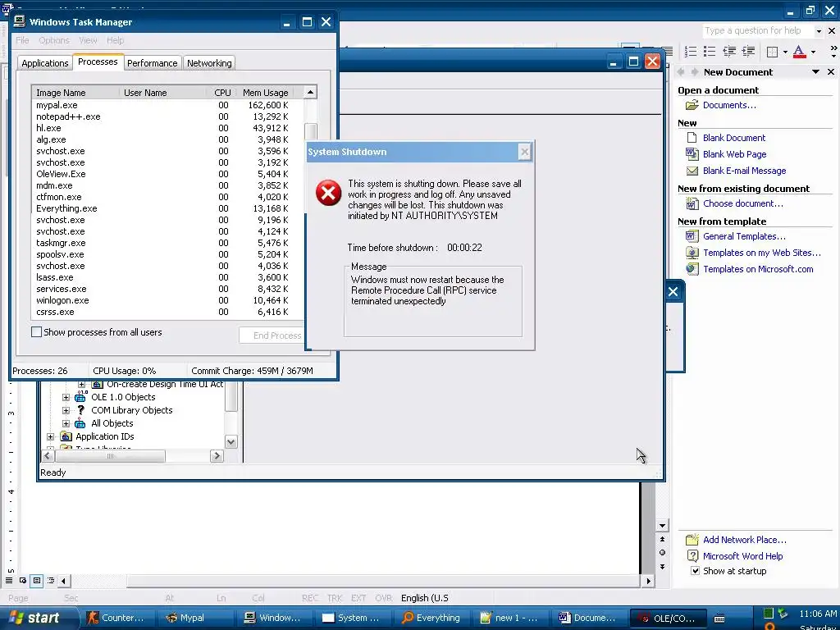Switch to the Networking tab in Task Manager

tap(209, 63)
